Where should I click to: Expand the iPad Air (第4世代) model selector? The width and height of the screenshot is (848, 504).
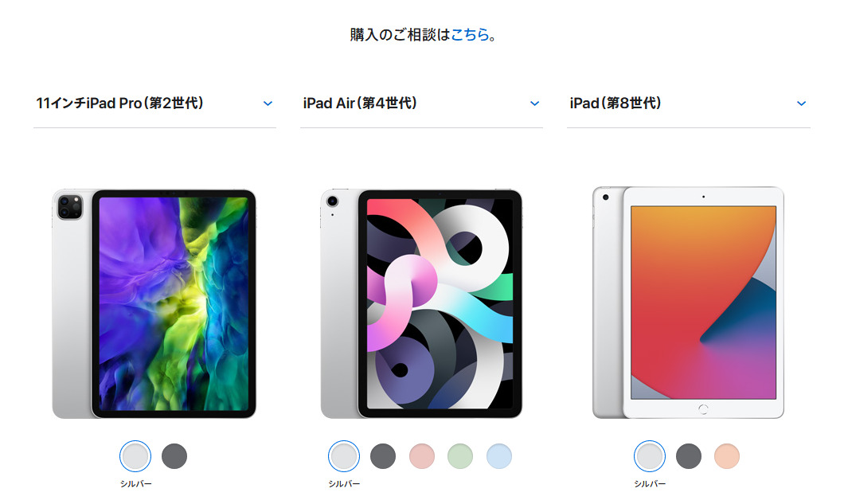[420, 104]
